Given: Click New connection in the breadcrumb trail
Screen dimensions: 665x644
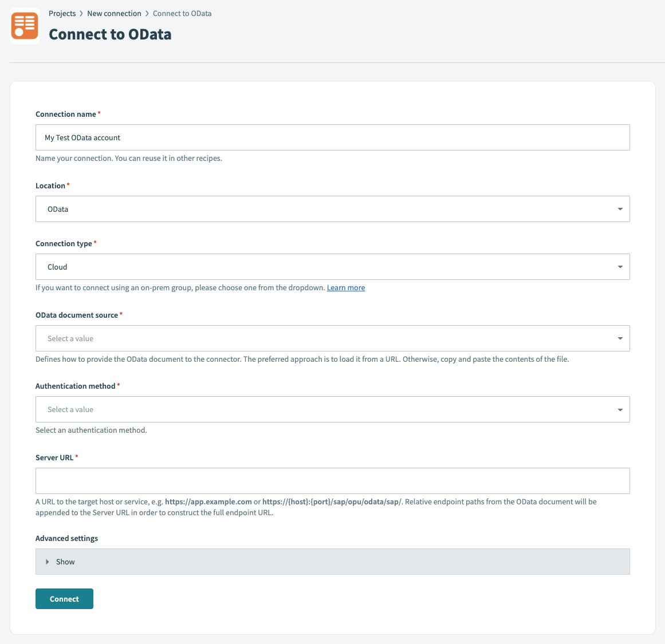Looking at the screenshot, I should [114, 13].
